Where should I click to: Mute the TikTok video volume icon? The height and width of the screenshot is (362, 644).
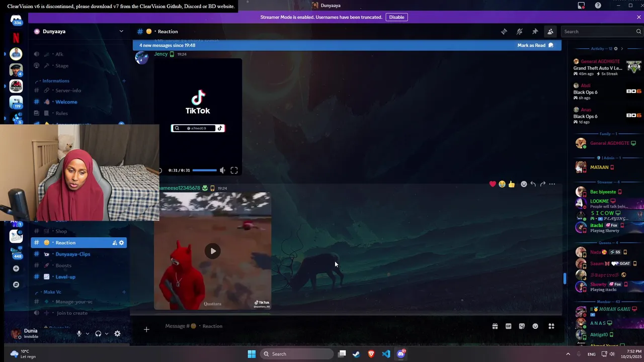click(222, 170)
